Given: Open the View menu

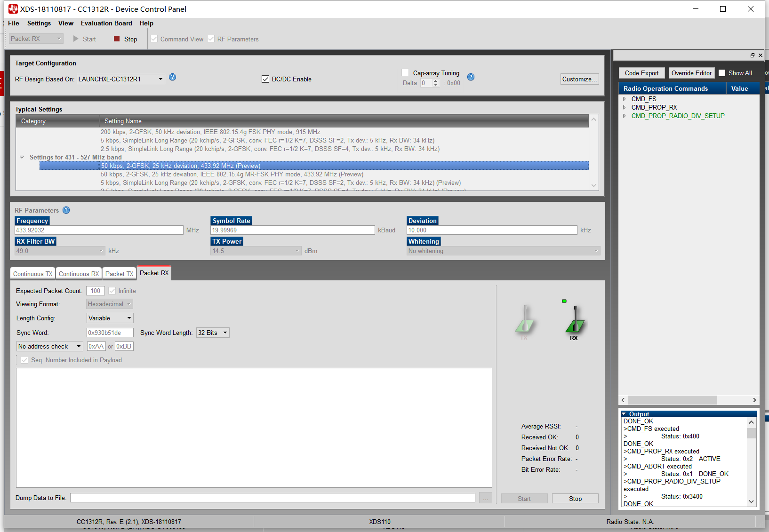Looking at the screenshot, I should (66, 23).
